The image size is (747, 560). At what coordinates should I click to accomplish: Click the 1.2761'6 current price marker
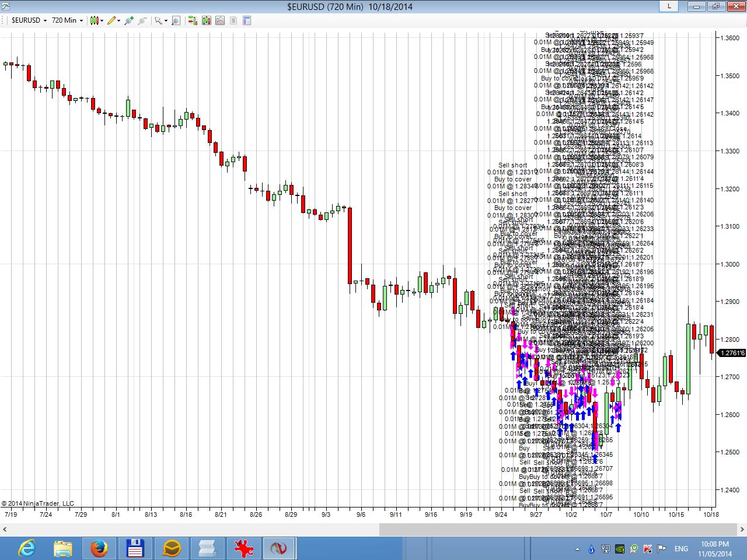(732, 353)
